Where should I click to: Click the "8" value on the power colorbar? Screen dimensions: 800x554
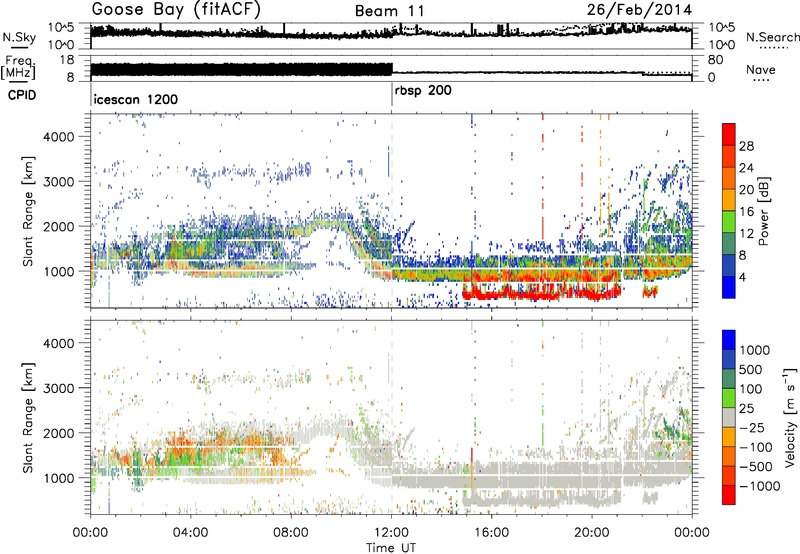pyautogui.click(x=743, y=256)
